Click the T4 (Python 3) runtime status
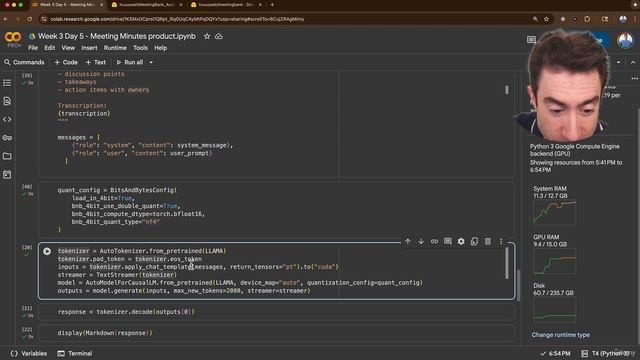This screenshot has width=640, height=360. pos(605,353)
